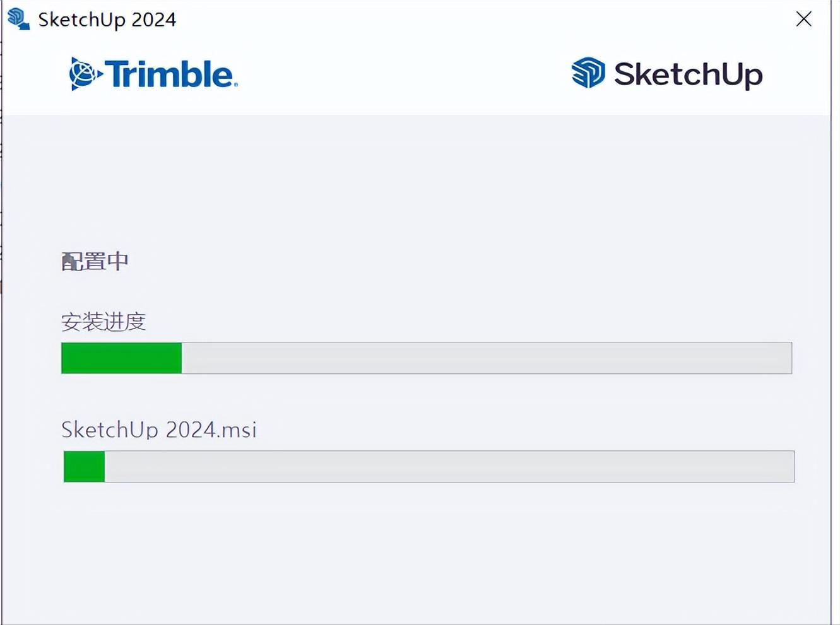Click blank header space between Trimble and SketchUp logos

pos(404,74)
